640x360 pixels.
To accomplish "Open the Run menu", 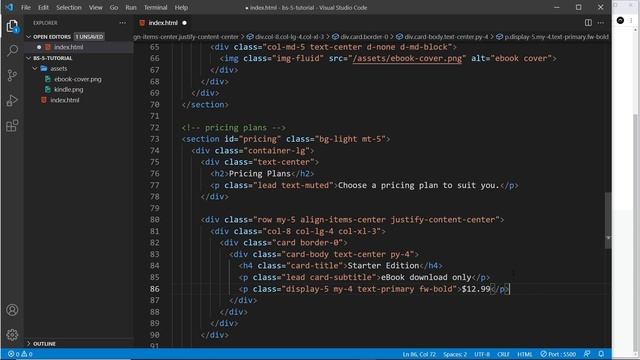I will (131, 7).
